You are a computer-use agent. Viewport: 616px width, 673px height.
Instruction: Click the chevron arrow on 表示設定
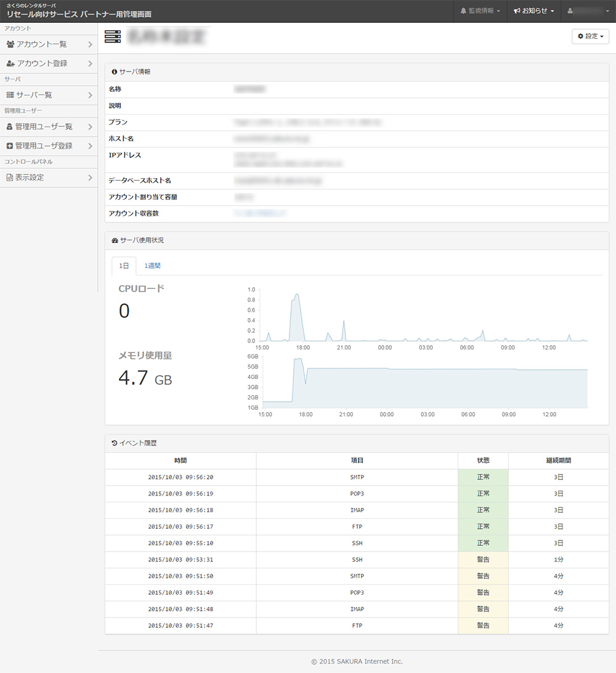90,177
